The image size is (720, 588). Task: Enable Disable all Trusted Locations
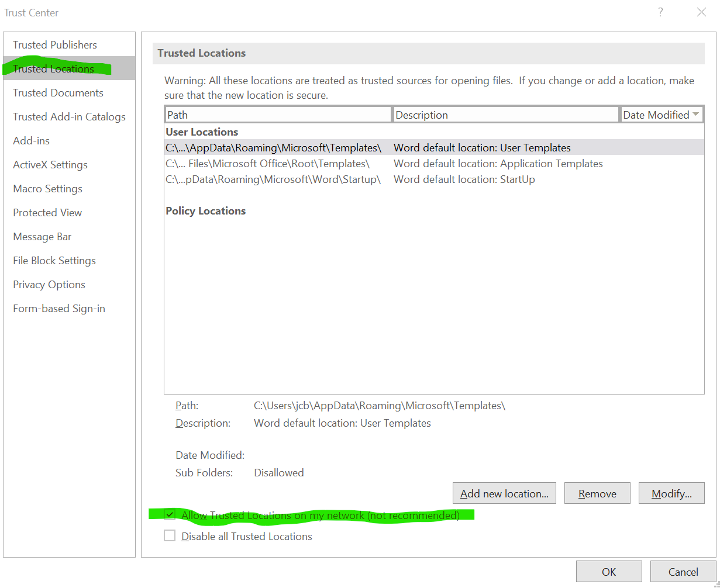(170, 535)
